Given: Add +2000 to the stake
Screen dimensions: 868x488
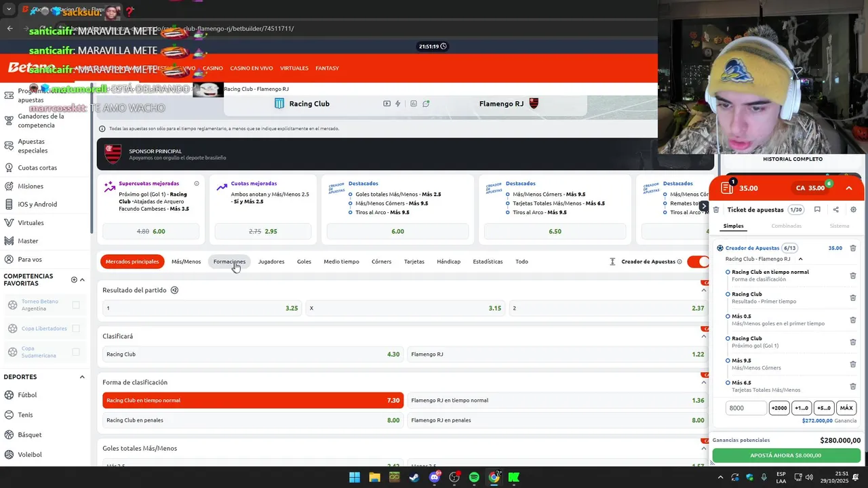Looking at the screenshot, I should pyautogui.click(x=779, y=408).
